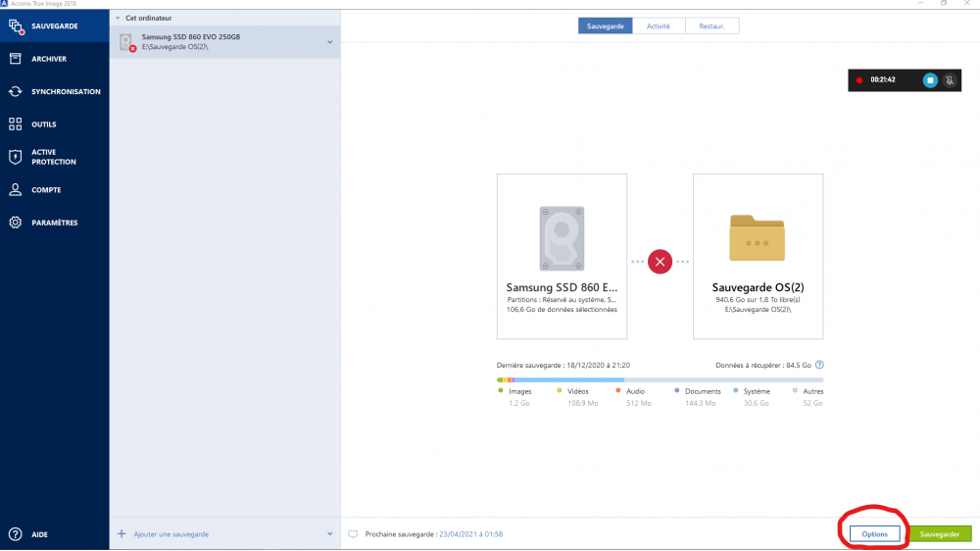Open the Archiver section

tap(48, 59)
